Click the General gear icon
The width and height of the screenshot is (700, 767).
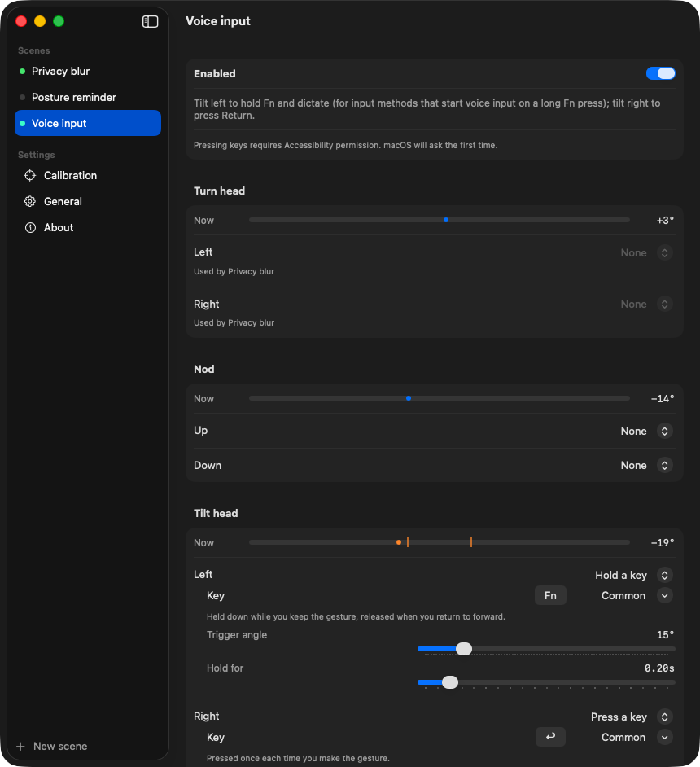pyautogui.click(x=30, y=202)
